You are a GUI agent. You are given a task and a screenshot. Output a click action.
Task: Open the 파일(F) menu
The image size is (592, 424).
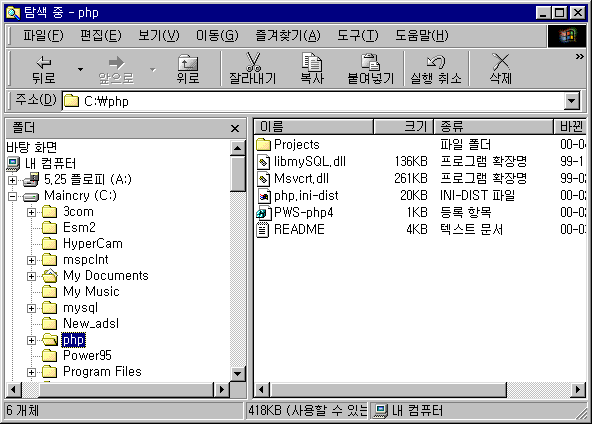click(x=43, y=36)
